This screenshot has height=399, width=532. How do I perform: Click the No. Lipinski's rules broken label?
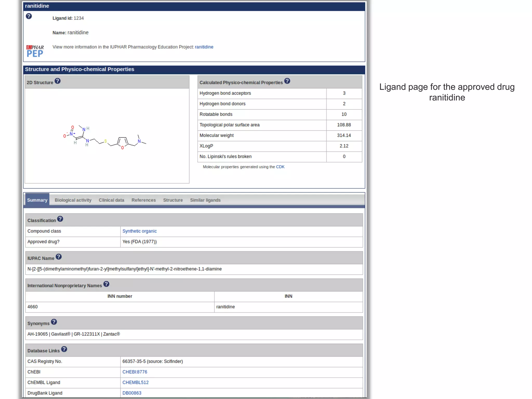(225, 157)
